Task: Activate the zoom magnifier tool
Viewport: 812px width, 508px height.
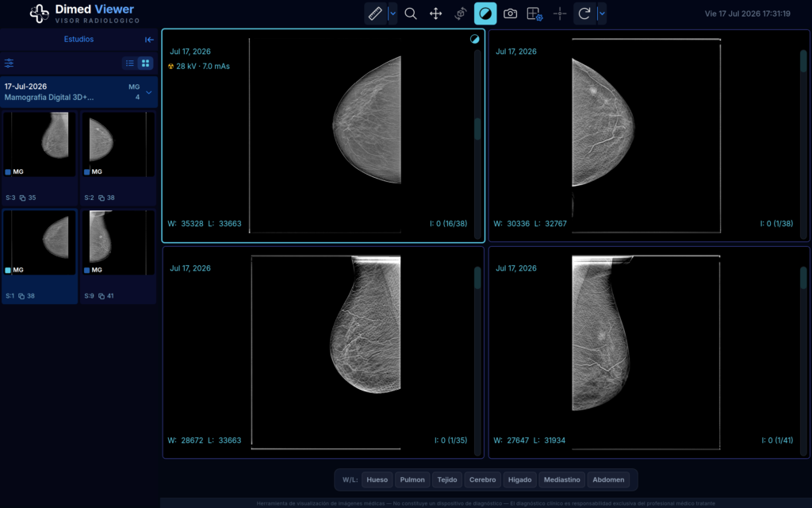Action: (x=411, y=13)
